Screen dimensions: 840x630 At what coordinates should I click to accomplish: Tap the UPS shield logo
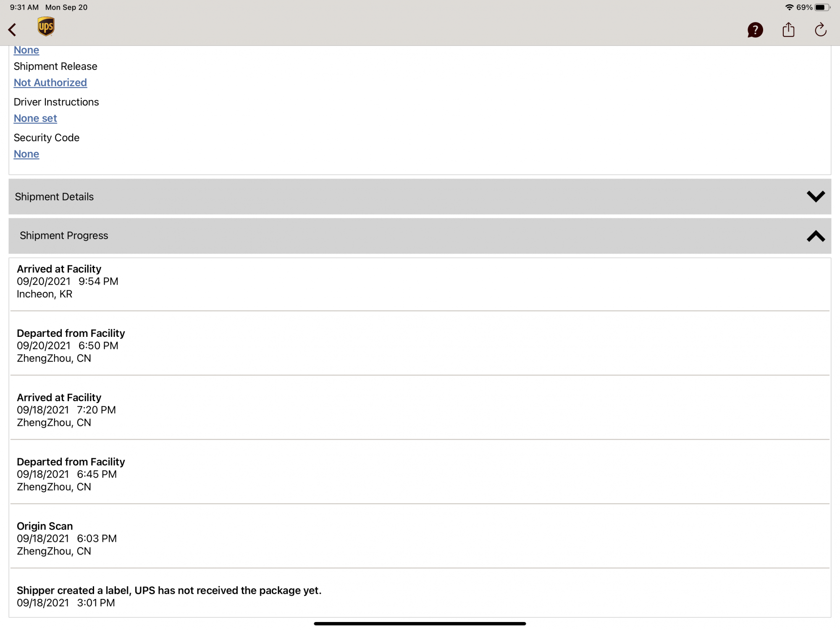pyautogui.click(x=46, y=27)
